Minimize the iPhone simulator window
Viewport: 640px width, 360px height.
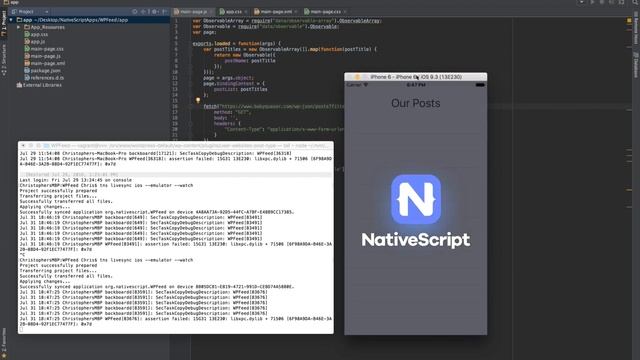pyautogui.click(x=357, y=77)
